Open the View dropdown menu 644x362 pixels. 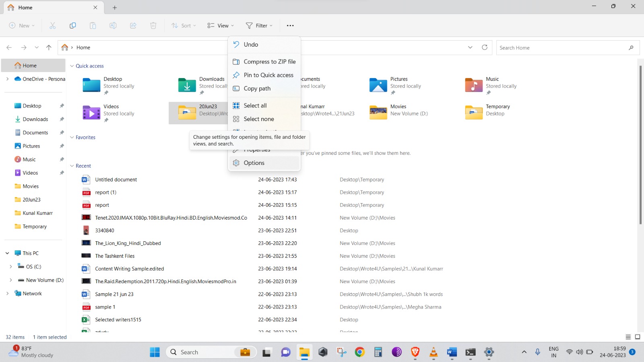(220, 26)
